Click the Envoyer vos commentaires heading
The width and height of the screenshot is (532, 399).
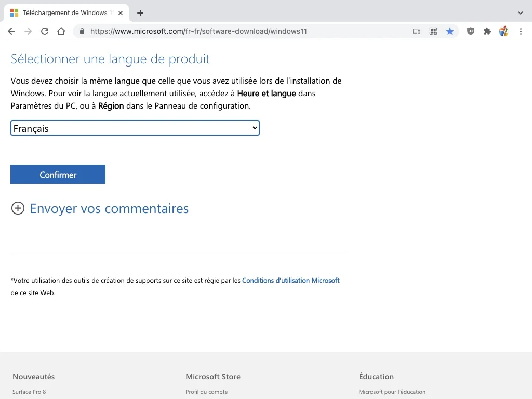[109, 208]
